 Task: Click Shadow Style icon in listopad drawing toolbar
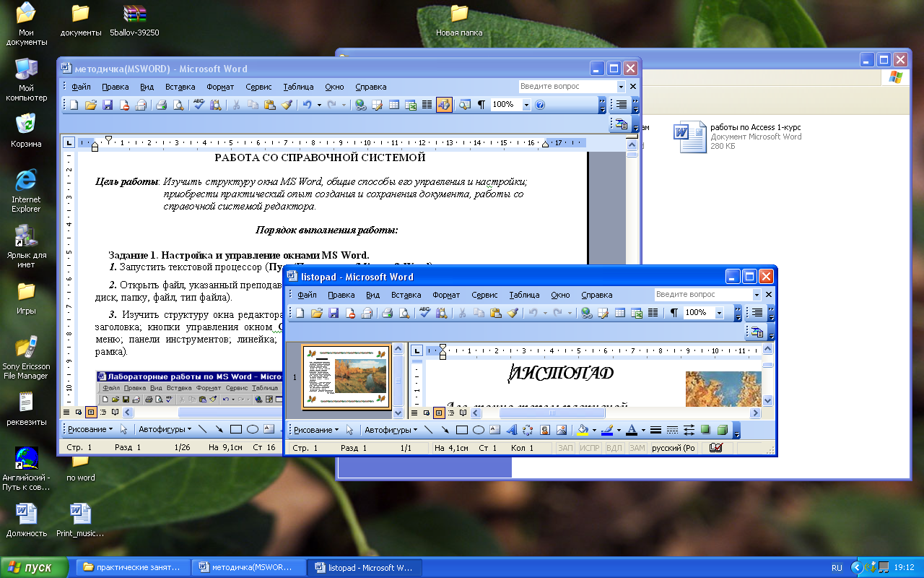tap(705, 430)
